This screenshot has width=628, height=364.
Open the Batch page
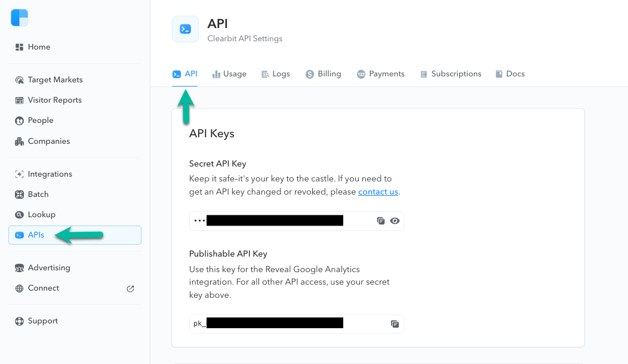(38, 195)
